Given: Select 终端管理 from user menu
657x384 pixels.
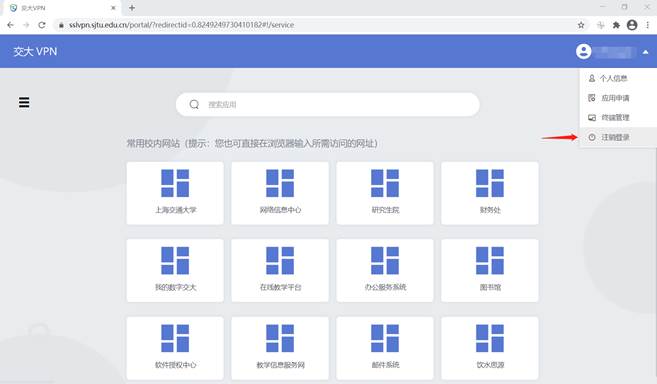Looking at the screenshot, I should [618, 118].
